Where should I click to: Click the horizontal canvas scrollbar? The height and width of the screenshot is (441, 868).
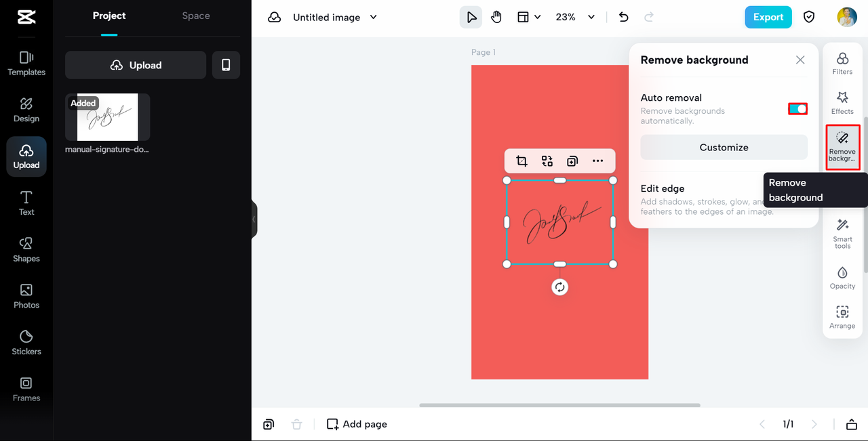[559, 405]
